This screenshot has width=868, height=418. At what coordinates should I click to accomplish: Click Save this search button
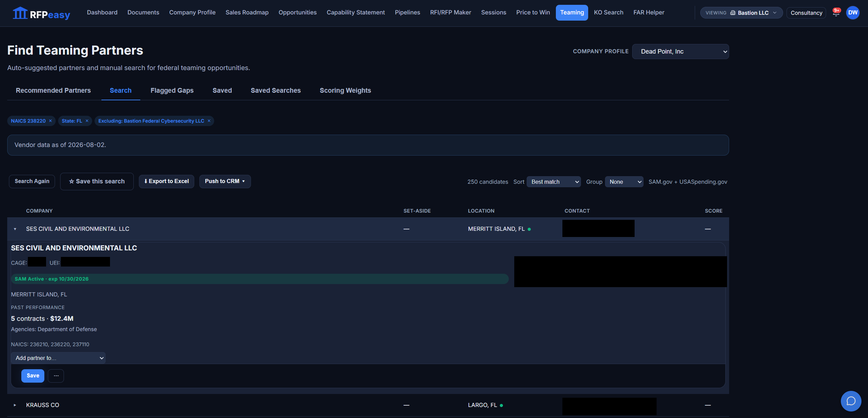tap(97, 181)
